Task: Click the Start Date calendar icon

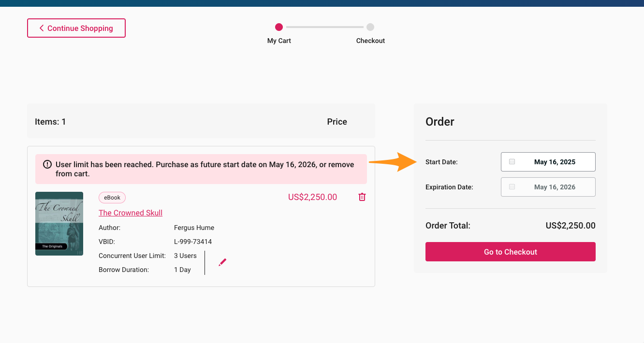Action: pyautogui.click(x=512, y=162)
